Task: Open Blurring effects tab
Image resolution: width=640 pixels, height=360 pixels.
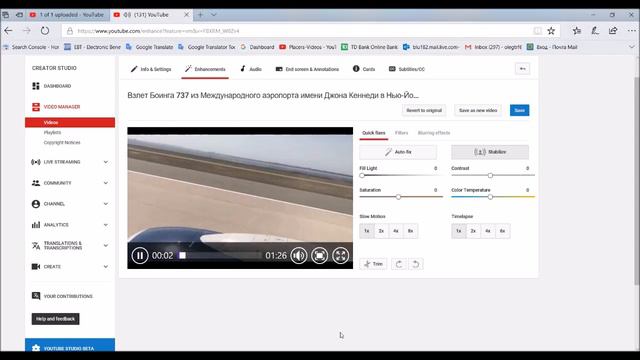Action: (434, 133)
